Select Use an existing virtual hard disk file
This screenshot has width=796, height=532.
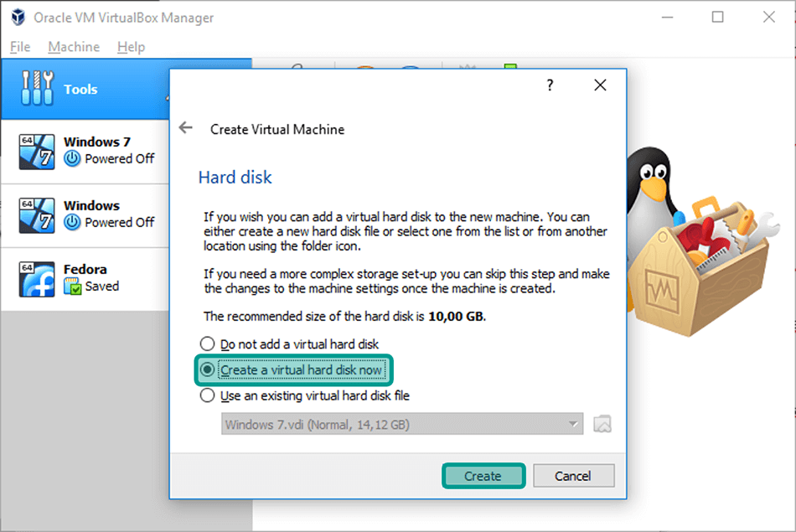[305, 395]
